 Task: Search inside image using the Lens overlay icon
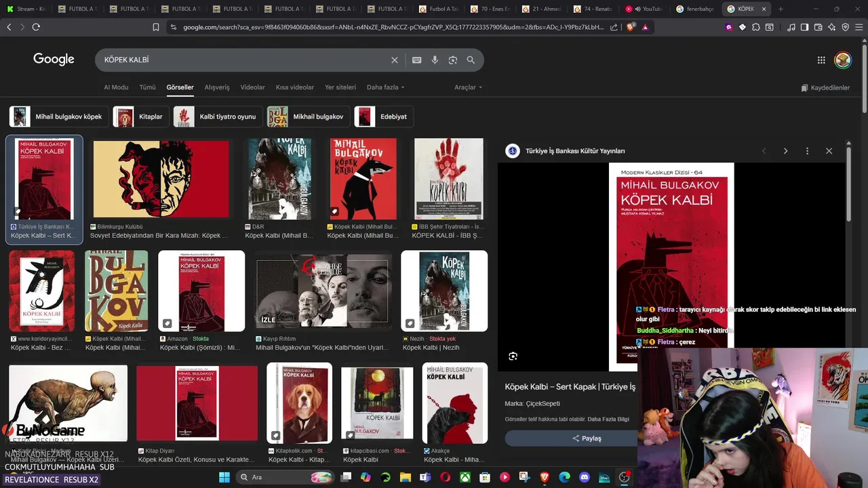[x=513, y=356]
